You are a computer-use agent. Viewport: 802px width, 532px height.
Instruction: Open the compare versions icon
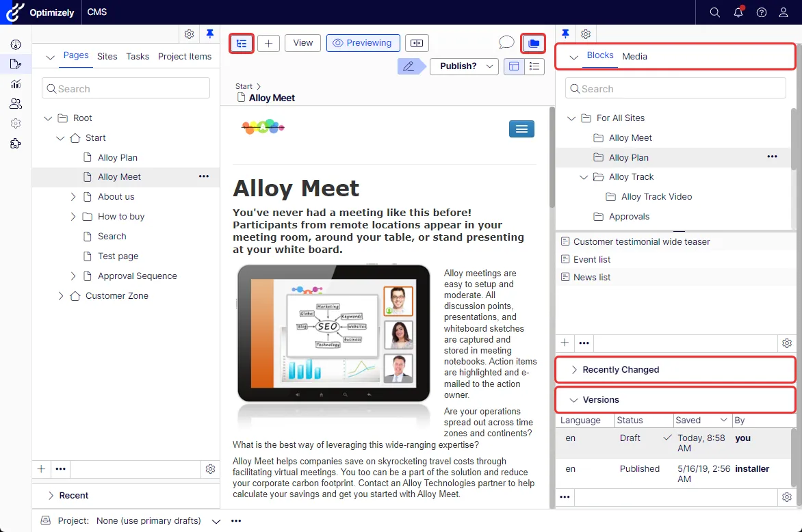pos(417,44)
